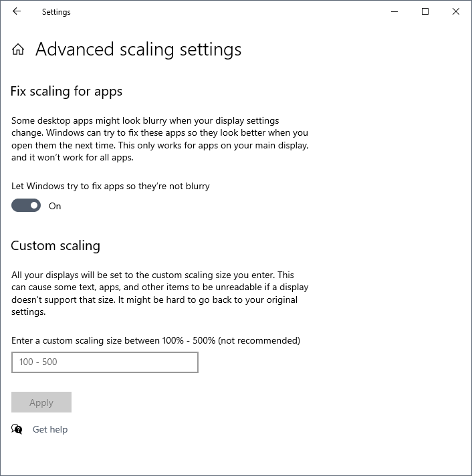The image size is (472, 476).
Task: Click the paragraph warning about unreadable displays
Action: pyautogui.click(x=160, y=293)
